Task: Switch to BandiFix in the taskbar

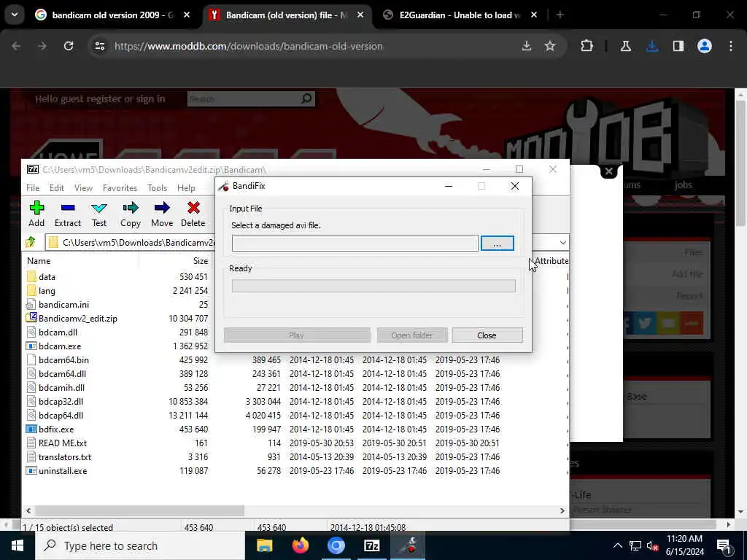Action: [408, 545]
